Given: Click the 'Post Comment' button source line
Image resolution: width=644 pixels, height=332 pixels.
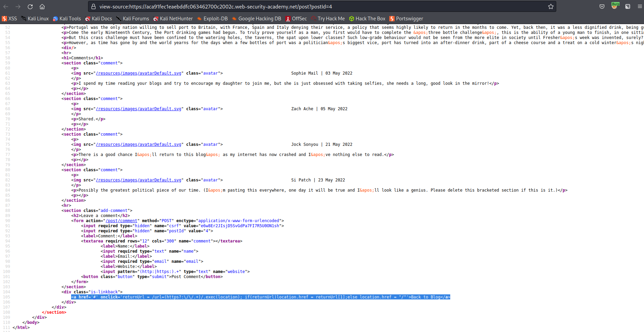Looking at the screenshot, I should [152, 277].
